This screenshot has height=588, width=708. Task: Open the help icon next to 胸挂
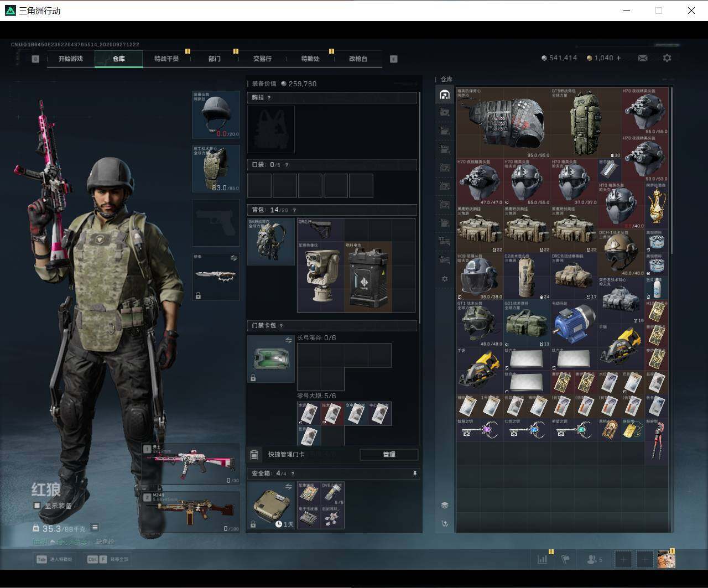(269, 98)
